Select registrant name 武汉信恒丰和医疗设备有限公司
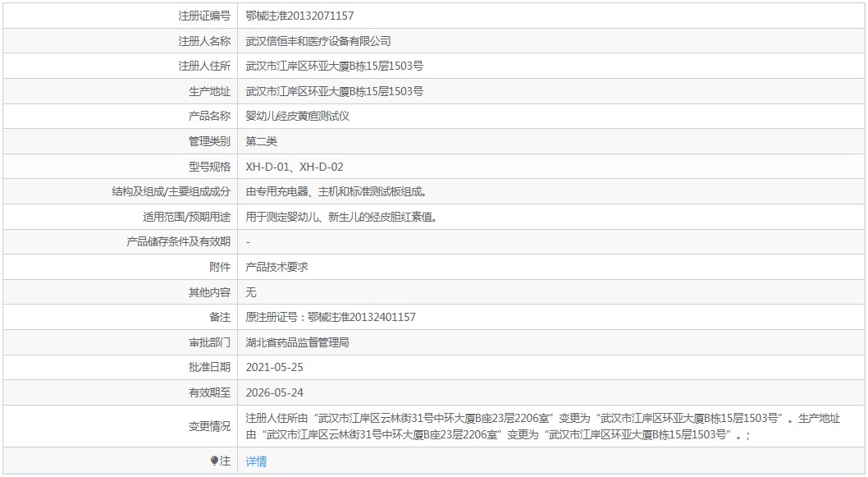868x477 pixels. [318, 41]
